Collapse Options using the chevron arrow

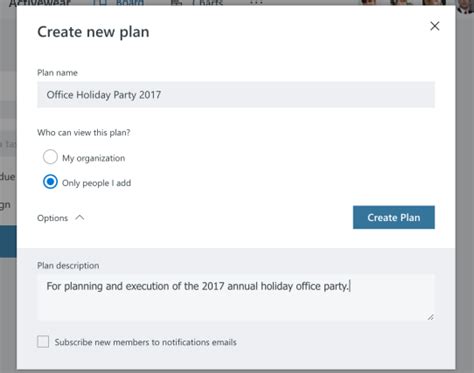pos(80,218)
